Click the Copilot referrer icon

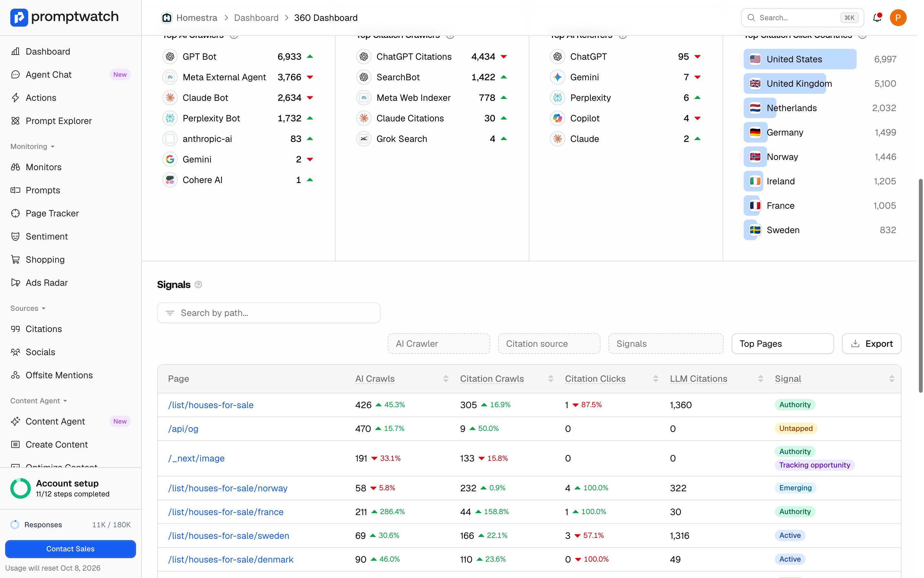point(558,118)
